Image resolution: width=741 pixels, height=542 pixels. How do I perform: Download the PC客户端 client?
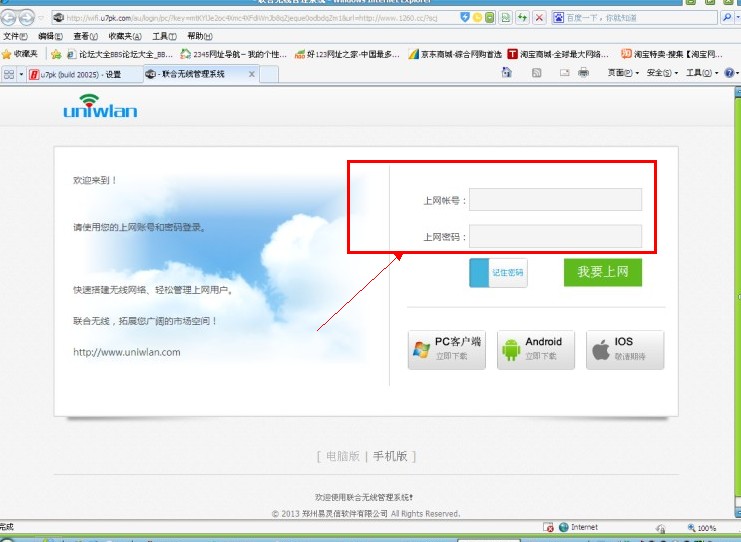447,350
